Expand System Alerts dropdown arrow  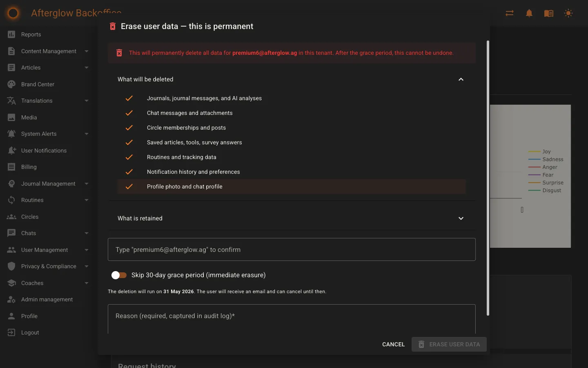point(87,134)
